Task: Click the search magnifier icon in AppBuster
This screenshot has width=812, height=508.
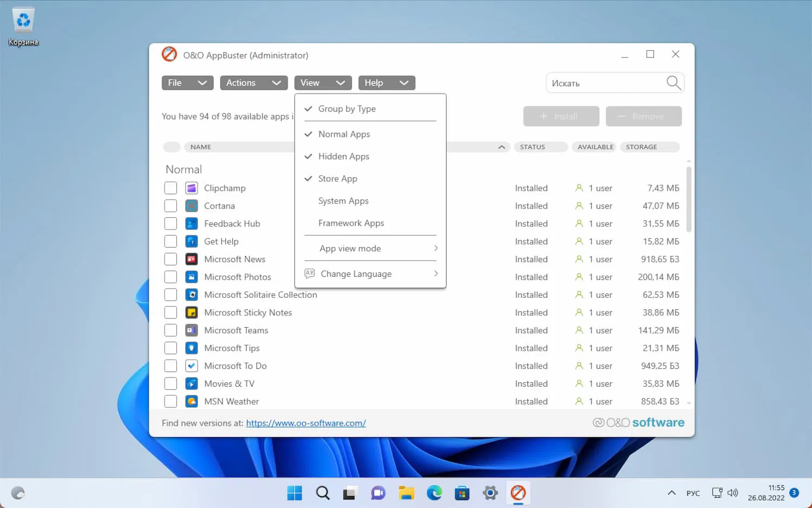Action: click(673, 83)
